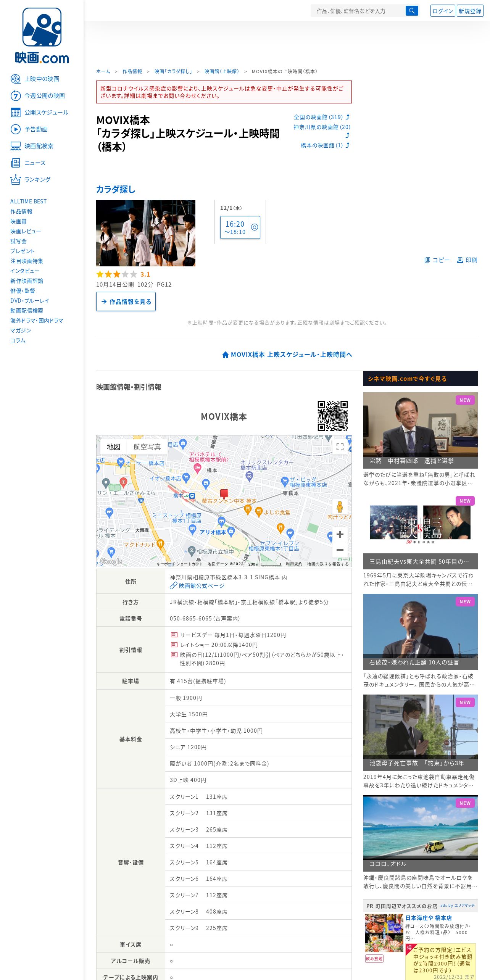The height and width of the screenshot is (980, 490).
Task: Open 予告動画 in sidebar
Action: (x=36, y=129)
